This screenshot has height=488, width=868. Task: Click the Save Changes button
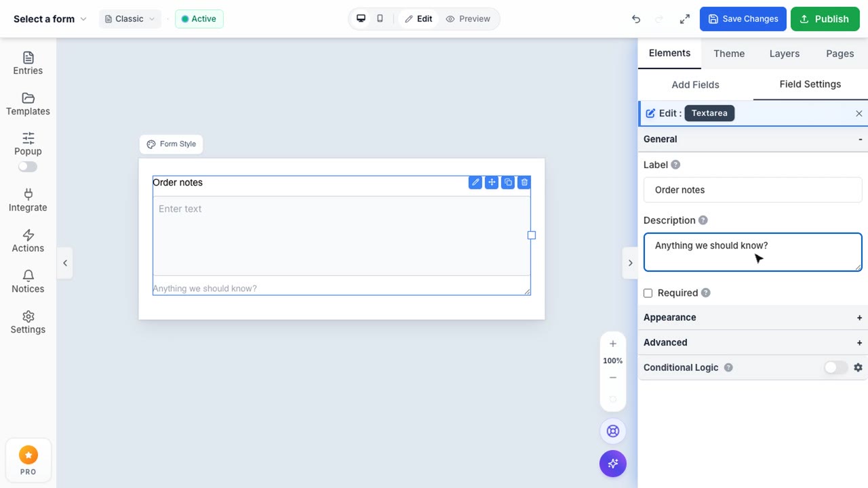point(743,19)
